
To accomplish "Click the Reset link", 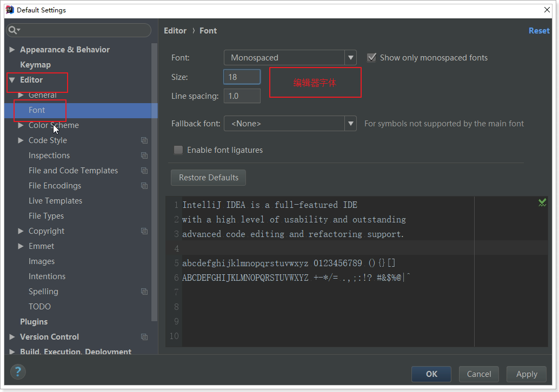I will [538, 31].
